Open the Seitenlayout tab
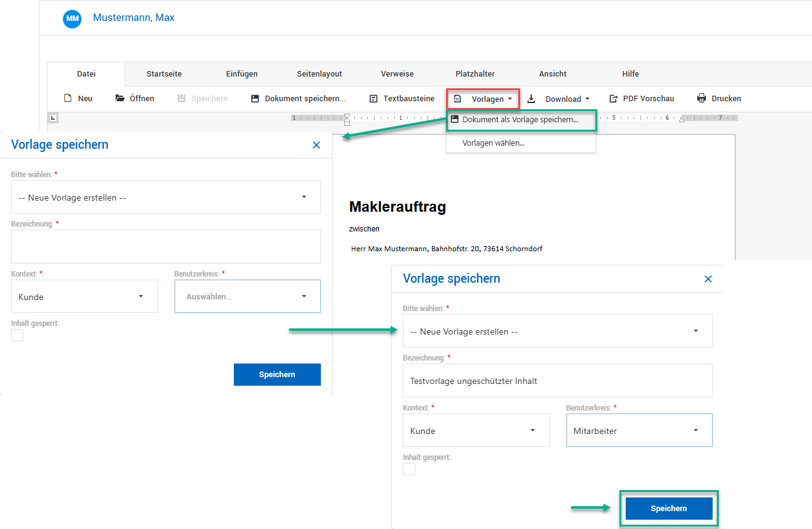This screenshot has height=529, width=812. click(320, 74)
